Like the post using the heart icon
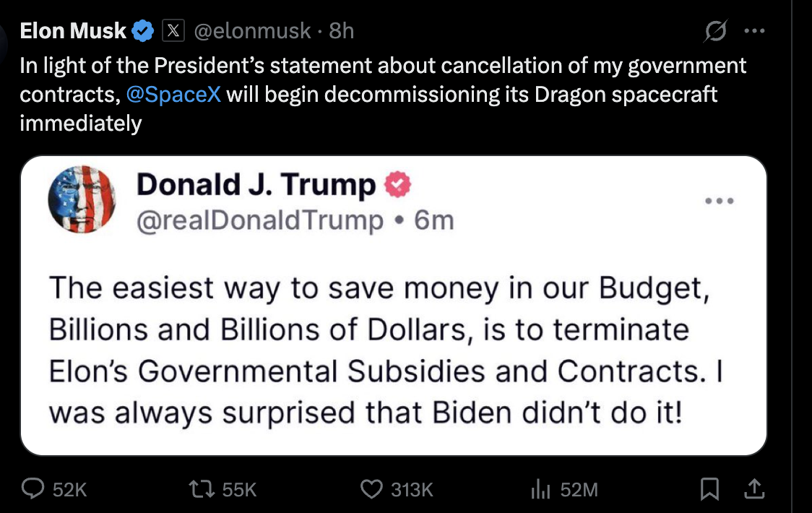812x513 pixels. point(371,490)
